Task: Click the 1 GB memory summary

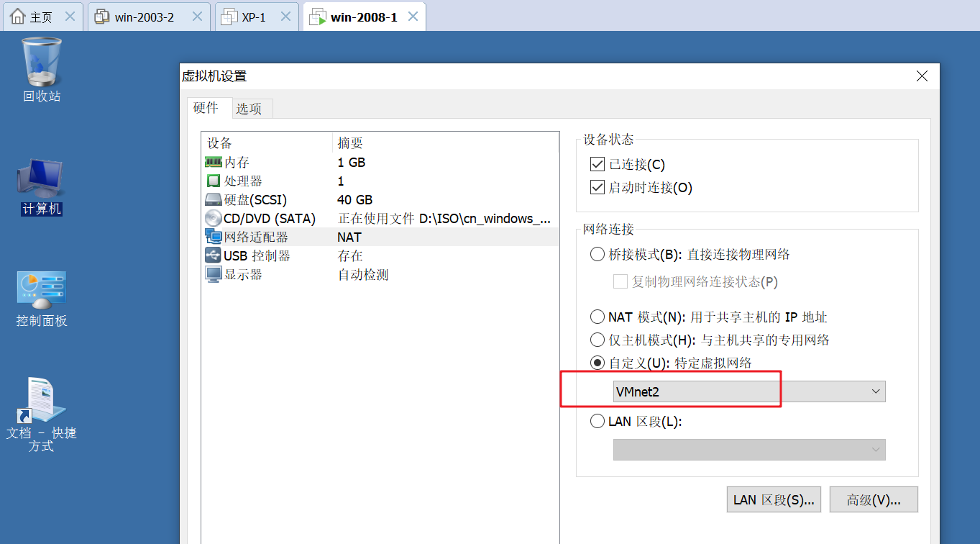Action: (x=352, y=163)
